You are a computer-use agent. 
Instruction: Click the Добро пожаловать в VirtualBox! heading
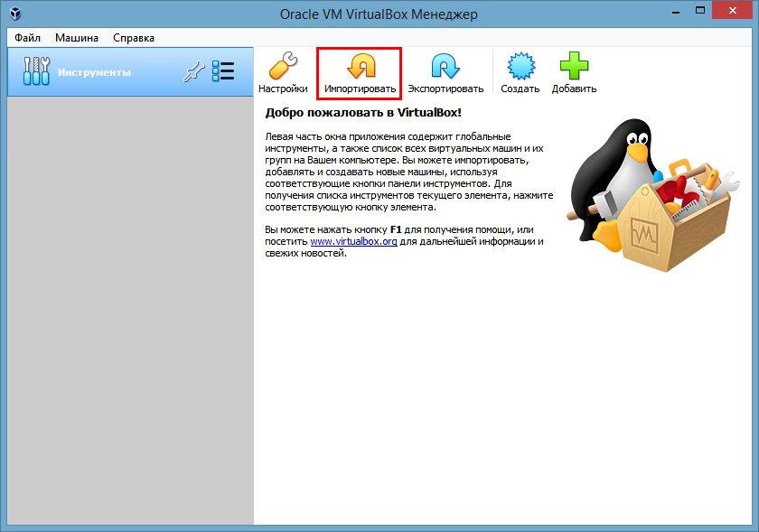363,113
